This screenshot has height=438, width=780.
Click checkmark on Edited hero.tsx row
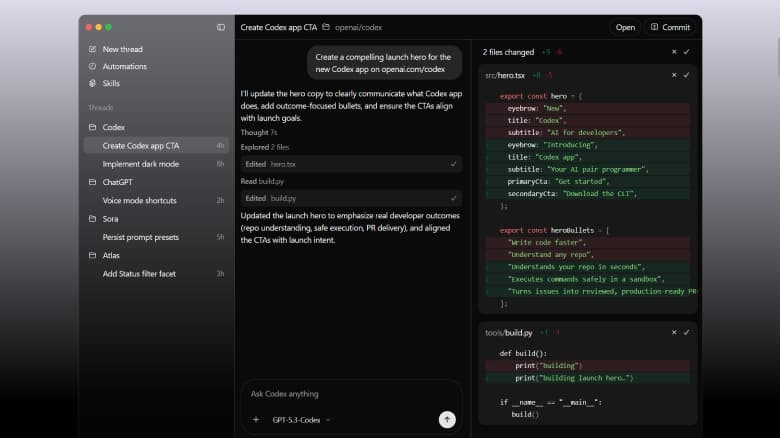tap(453, 164)
